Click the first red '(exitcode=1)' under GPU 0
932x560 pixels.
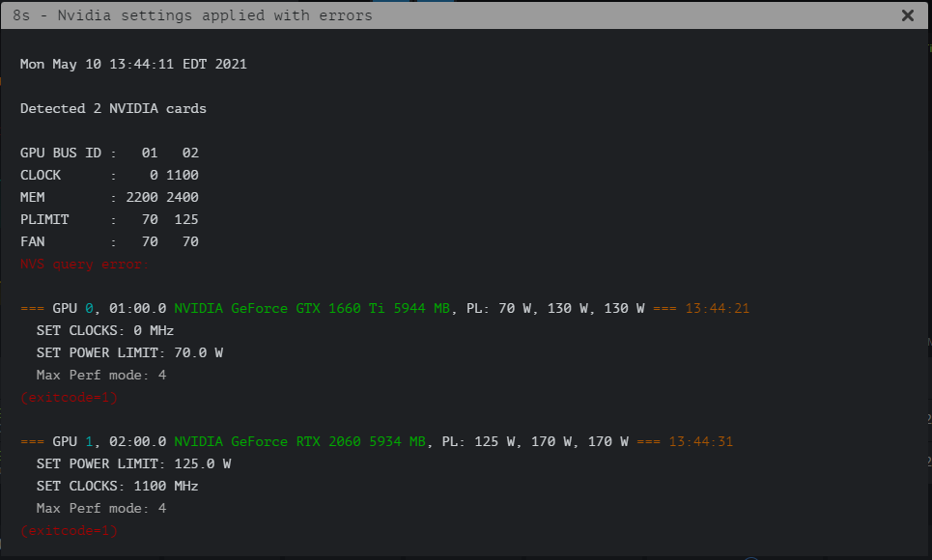click(x=69, y=397)
